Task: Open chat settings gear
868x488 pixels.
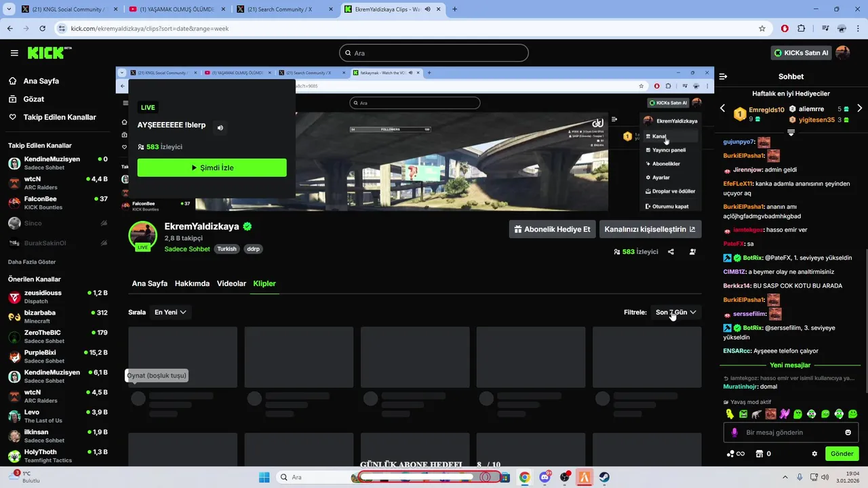Action: tap(814, 453)
